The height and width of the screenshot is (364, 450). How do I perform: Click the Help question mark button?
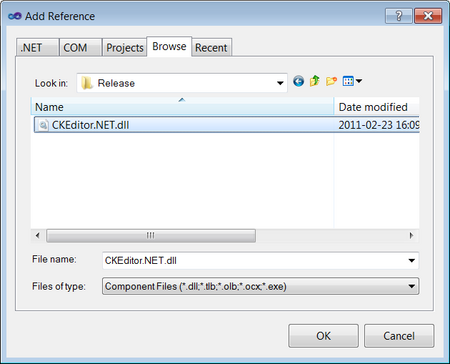[x=399, y=16]
